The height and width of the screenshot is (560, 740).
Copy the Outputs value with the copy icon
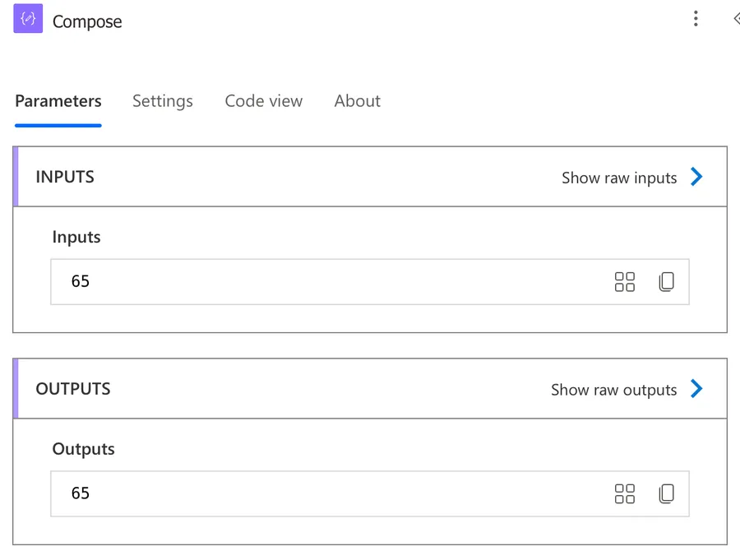click(x=666, y=493)
